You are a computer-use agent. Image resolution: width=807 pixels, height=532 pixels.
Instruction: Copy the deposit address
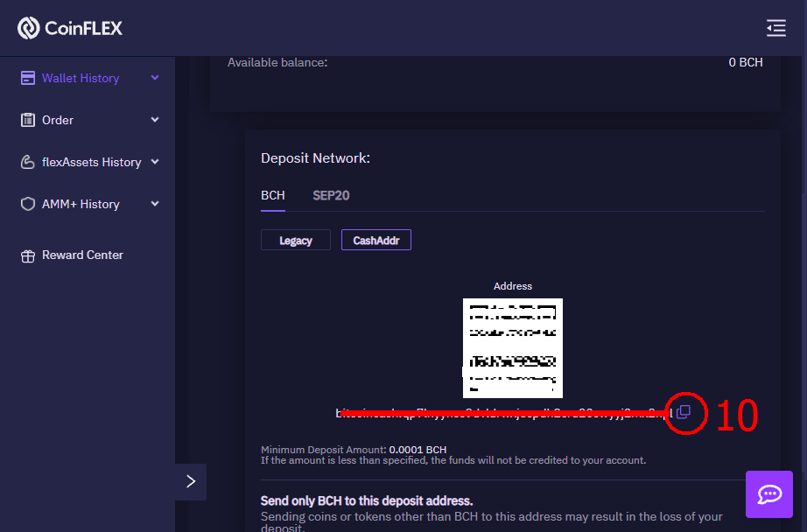[684, 411]
